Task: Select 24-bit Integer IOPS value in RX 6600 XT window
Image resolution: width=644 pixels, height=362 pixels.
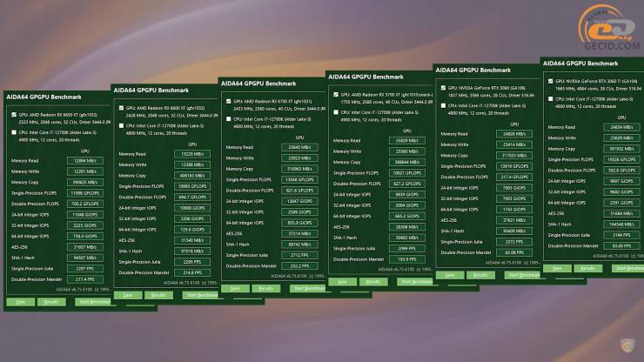Action: 192,208
